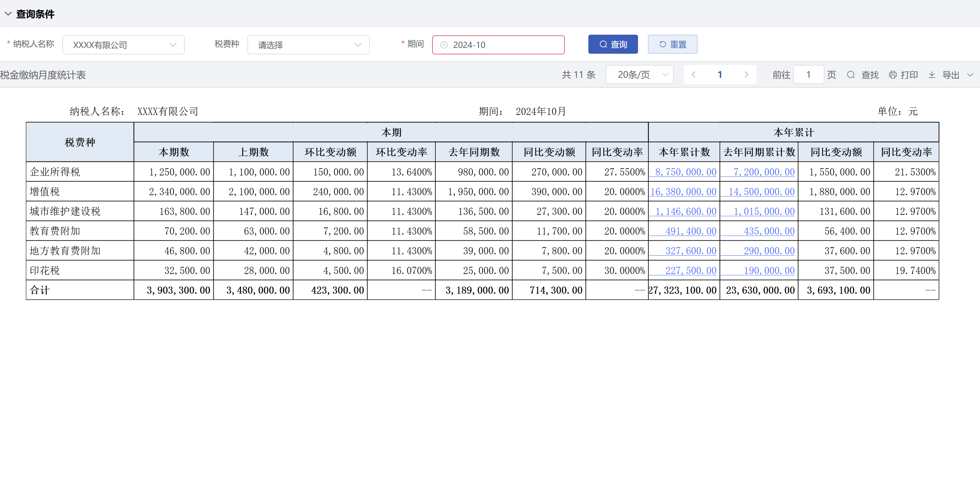The width and height of the screenshot is (980, 497).
Task: Open 教育费附加 link 435,000.00
Action: point(769,231)
